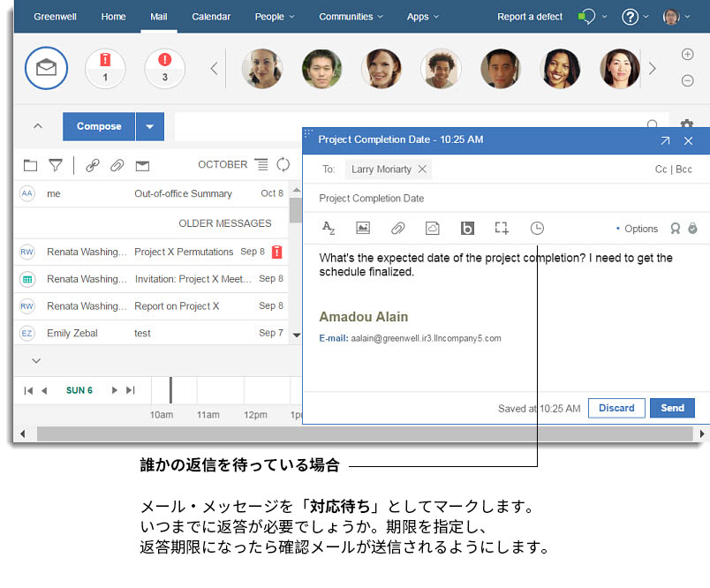Toggle the person icon beside Options
Image resolution: width=710 pixels, height=588 pixels.
point(676,228)
